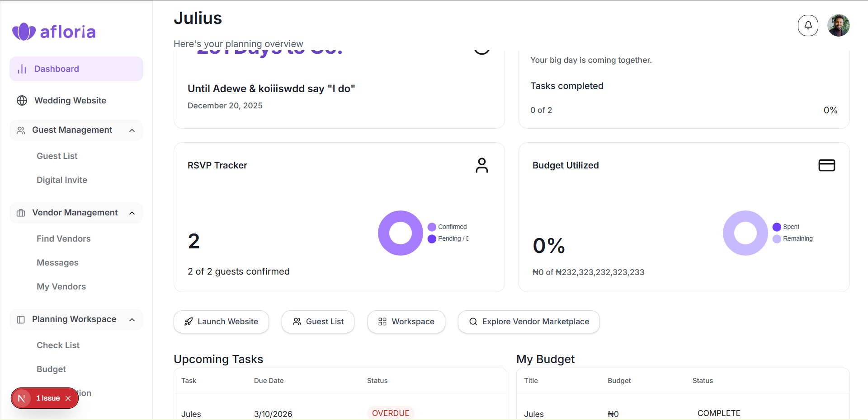
Task: Open Budget in the sidebar
Action: pyautogui.click(x=52, y=369)
